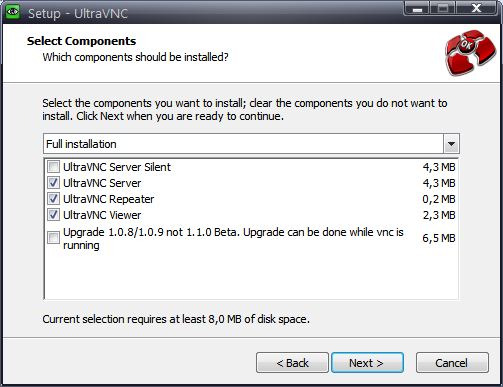Uncheck the UltraVNC Server component
Image resolution: width=503 pixels, height=387 pixels.
53,183
